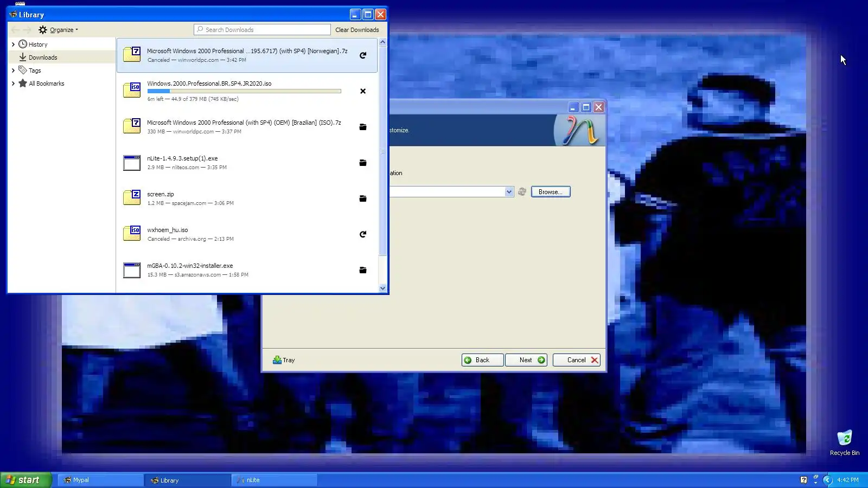Click the taskbar clock showing 4:42 PM
868x488 pixels.
[x=847, y=480]
